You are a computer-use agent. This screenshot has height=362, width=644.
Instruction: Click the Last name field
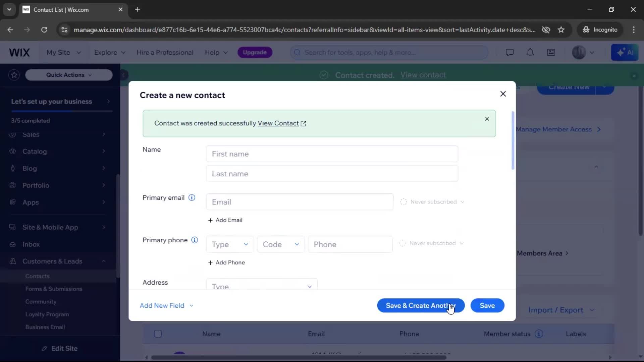pyautogui.click(x=332, y=174)
